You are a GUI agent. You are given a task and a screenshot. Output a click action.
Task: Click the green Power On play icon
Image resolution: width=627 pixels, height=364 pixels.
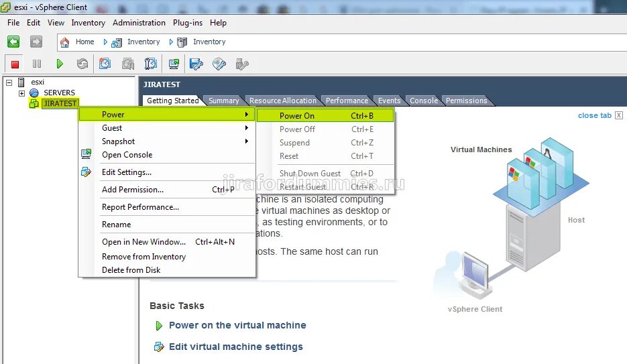[x=60, y=64]
